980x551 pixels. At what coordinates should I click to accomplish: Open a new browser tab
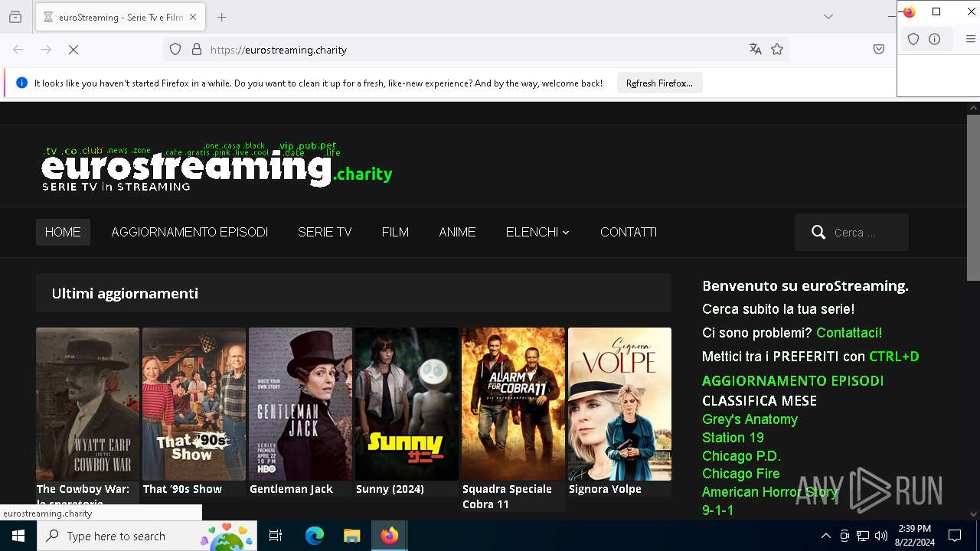tap(221, 17)
